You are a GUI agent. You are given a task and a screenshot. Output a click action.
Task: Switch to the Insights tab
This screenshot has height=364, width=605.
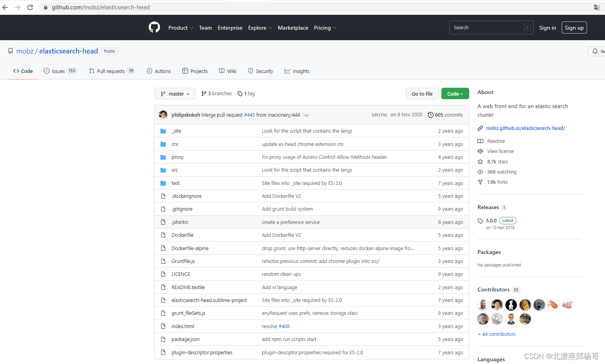coord(297,71)
